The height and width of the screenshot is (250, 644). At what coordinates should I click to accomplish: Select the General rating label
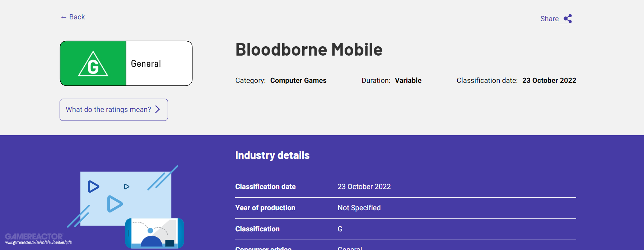(x=146, y=63)
